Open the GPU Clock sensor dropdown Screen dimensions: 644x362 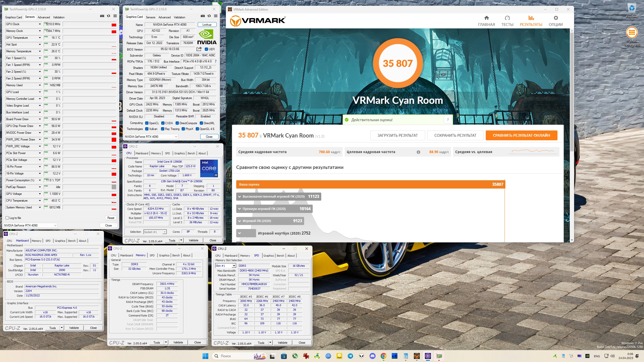(x=40, y=24)
